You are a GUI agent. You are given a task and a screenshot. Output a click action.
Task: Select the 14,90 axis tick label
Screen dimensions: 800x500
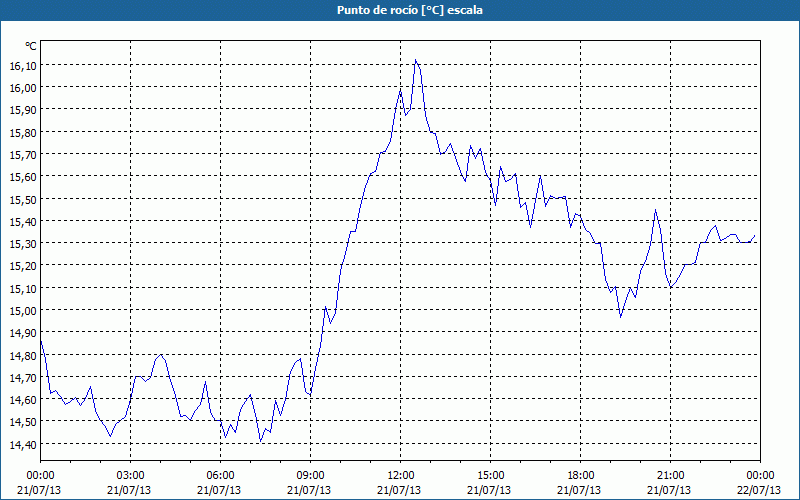(23, 333)
